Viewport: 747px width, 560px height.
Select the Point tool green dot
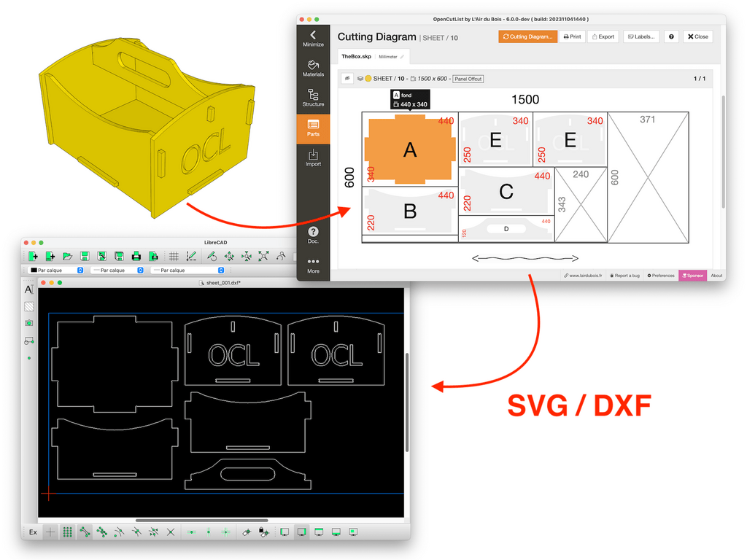tap(29, 357)
